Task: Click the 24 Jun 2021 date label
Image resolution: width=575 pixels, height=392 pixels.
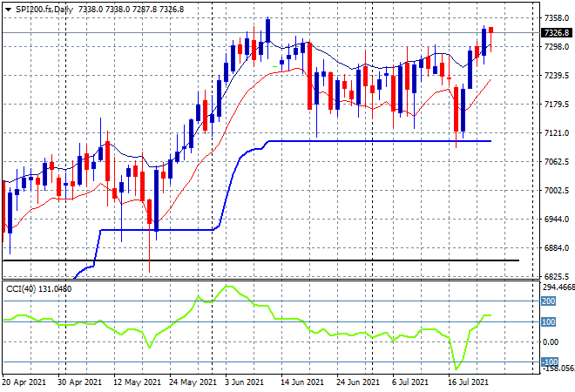Action: click(358, 382)
